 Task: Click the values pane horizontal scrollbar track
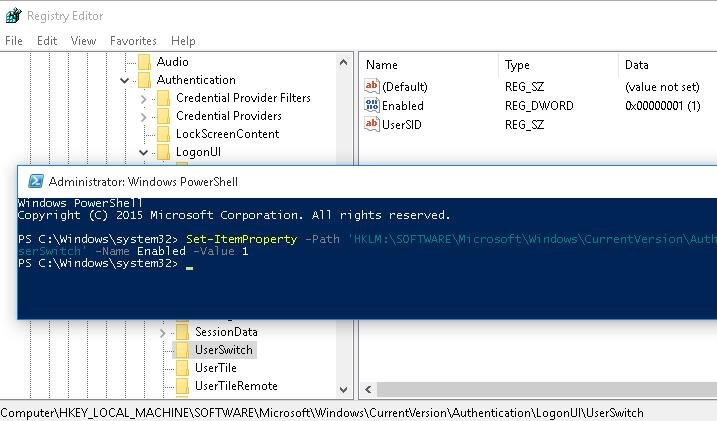pyautogui.click(x=547, y=390)
